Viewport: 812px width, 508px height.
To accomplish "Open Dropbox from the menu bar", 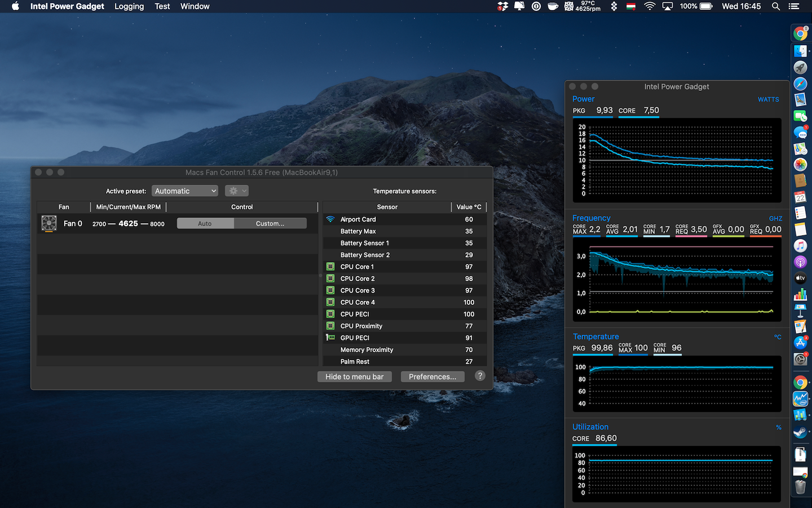I will point(502,6).
